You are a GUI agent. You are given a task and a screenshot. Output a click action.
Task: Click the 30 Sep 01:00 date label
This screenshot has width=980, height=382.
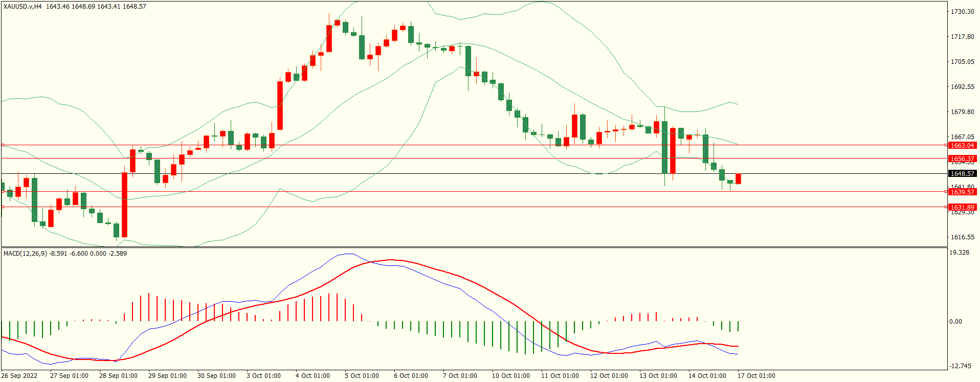pyautogui.click(x=216, y=376)
